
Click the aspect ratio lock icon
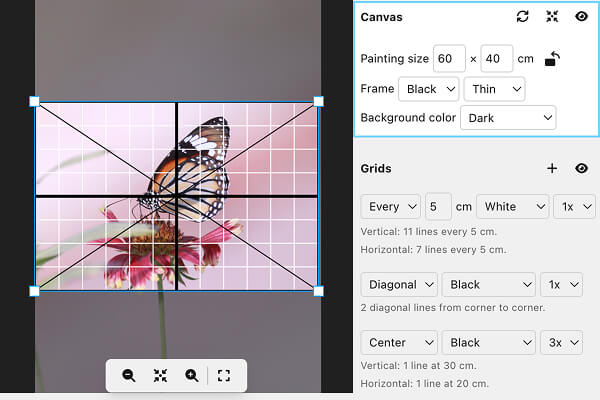click(552, 59)
